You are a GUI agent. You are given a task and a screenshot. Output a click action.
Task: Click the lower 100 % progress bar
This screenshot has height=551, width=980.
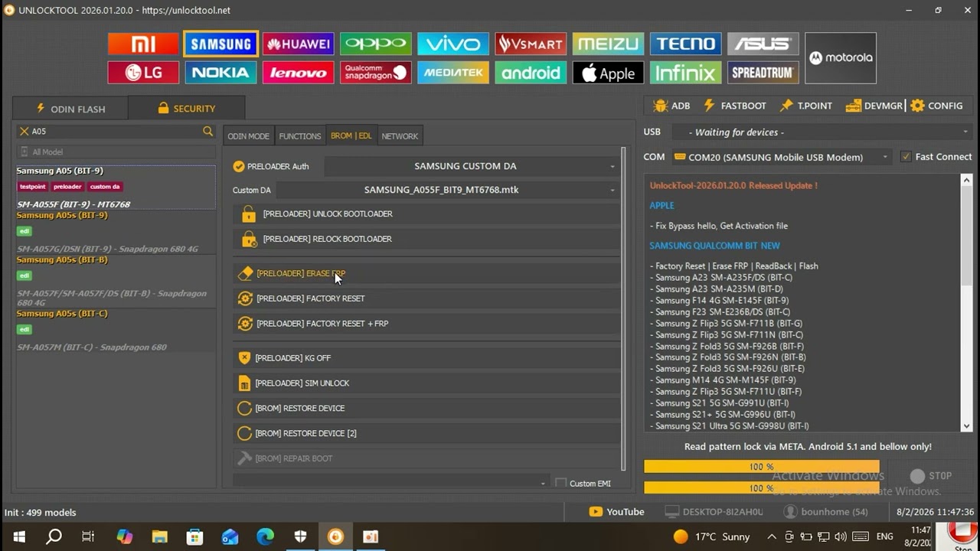coord(762,488)
